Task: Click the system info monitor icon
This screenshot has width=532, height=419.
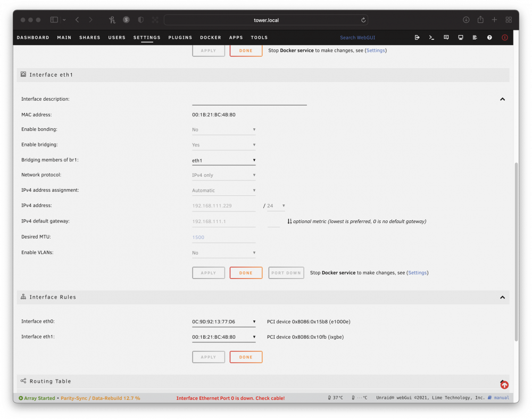Action: [x=460, y=37]
